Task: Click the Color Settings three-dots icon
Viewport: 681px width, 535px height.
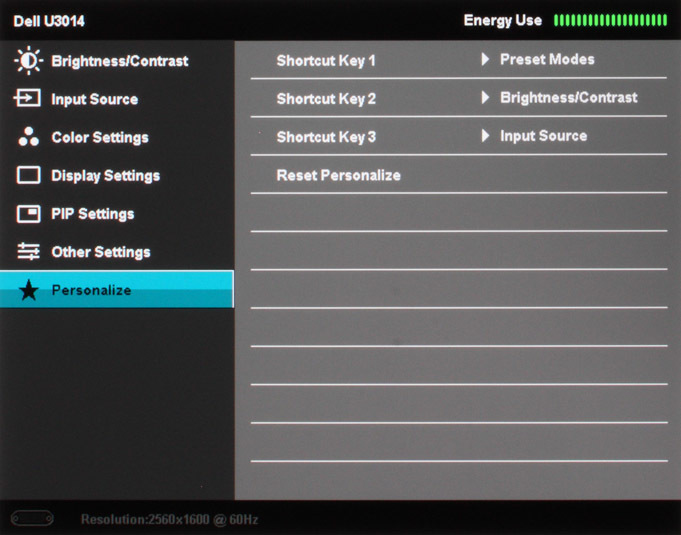Action: pos(29,136)
